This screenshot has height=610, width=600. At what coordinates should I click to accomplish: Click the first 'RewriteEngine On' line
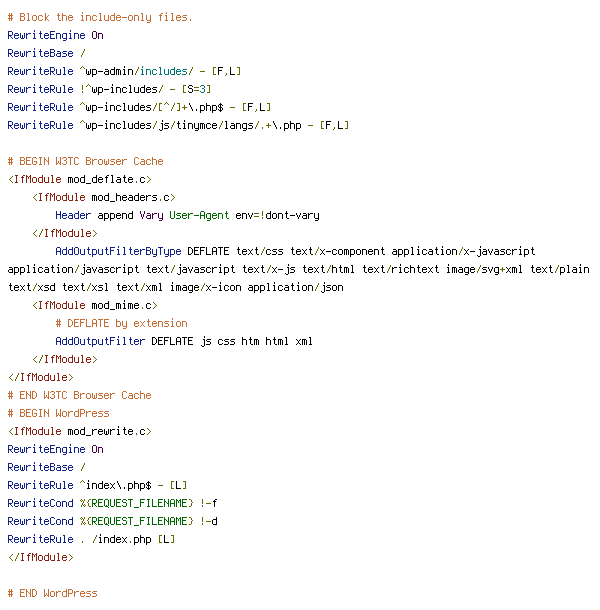[55, 35]
